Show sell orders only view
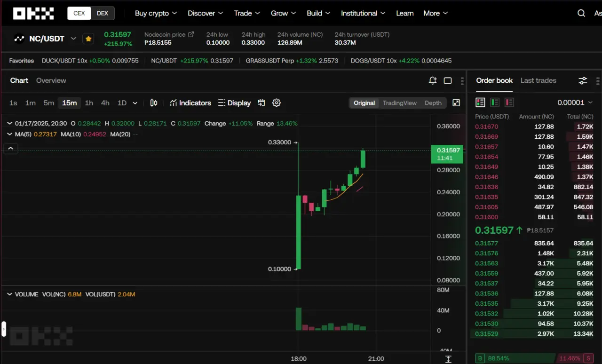This screenshot has width=602, height=364. (509, 103)
